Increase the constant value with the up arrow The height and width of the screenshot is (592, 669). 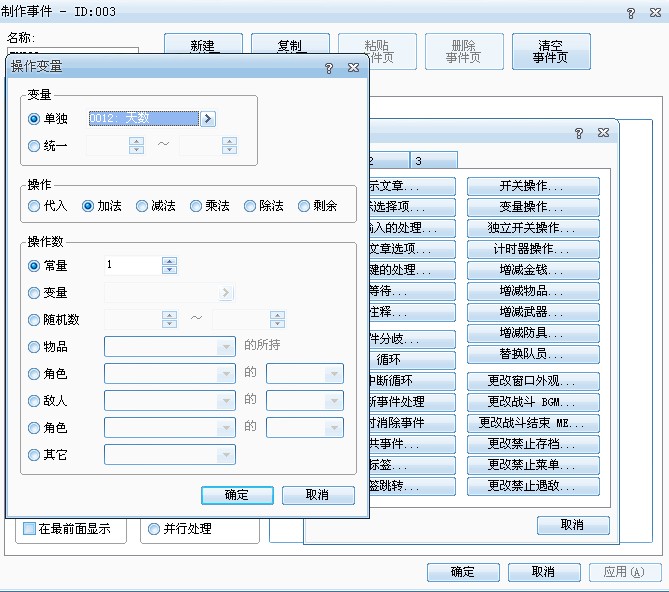(169, 261)
